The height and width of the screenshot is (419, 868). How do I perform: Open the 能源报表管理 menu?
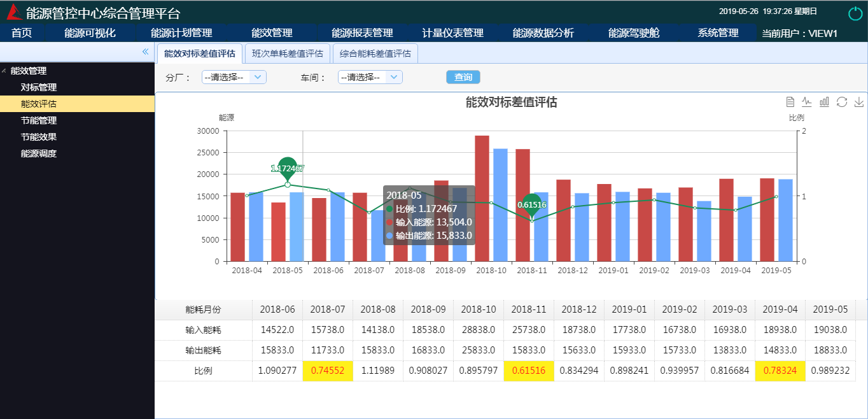pos(362,33)
